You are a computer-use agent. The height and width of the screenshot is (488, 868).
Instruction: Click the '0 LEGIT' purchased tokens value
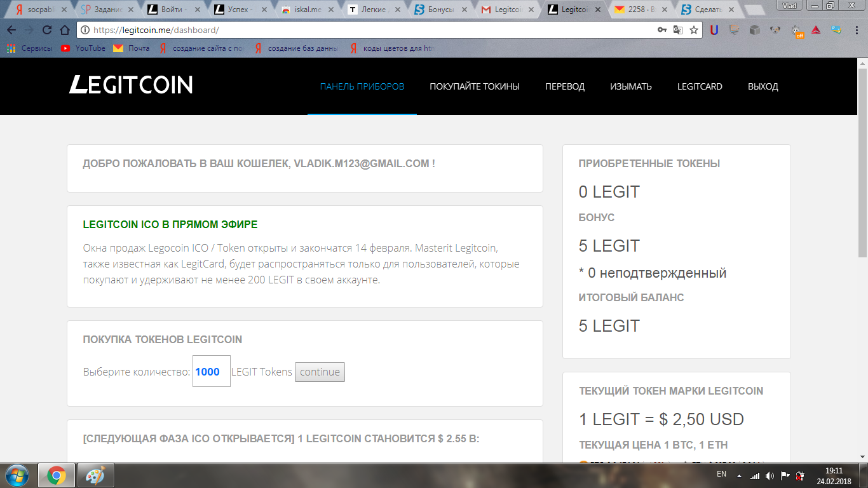609,192
